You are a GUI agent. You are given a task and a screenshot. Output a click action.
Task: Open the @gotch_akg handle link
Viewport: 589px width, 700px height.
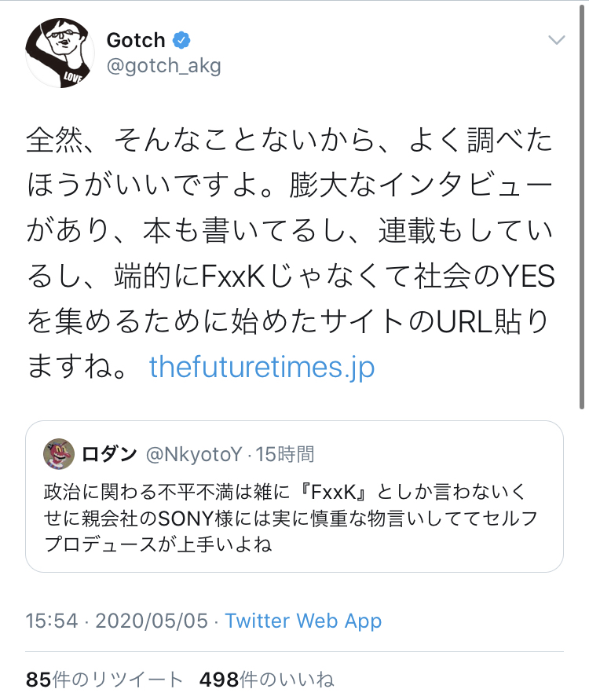pos(163,66)
